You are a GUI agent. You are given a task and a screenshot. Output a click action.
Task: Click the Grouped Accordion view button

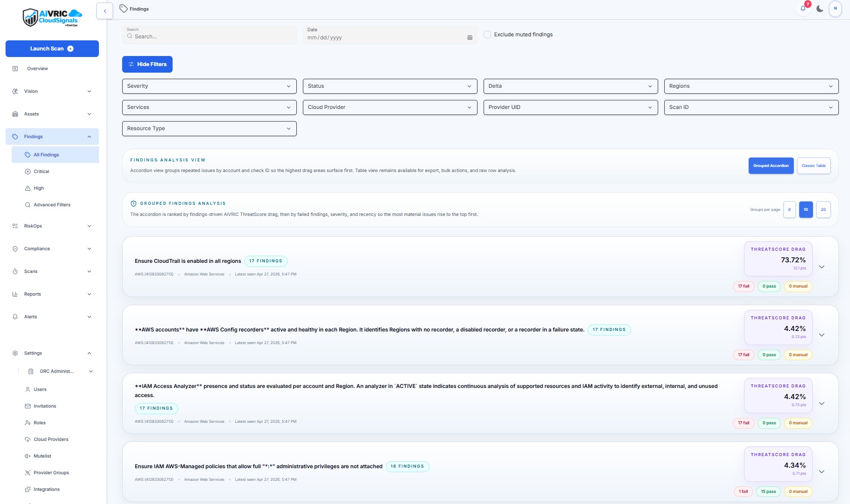pos(771,165)
